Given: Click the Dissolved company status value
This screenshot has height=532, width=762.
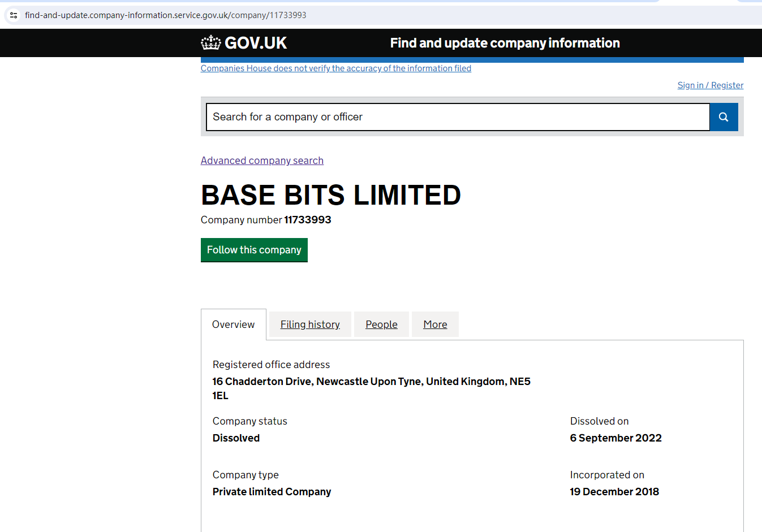Looking at the screenshot, I should pyautogui.click(x=236, y=438).
